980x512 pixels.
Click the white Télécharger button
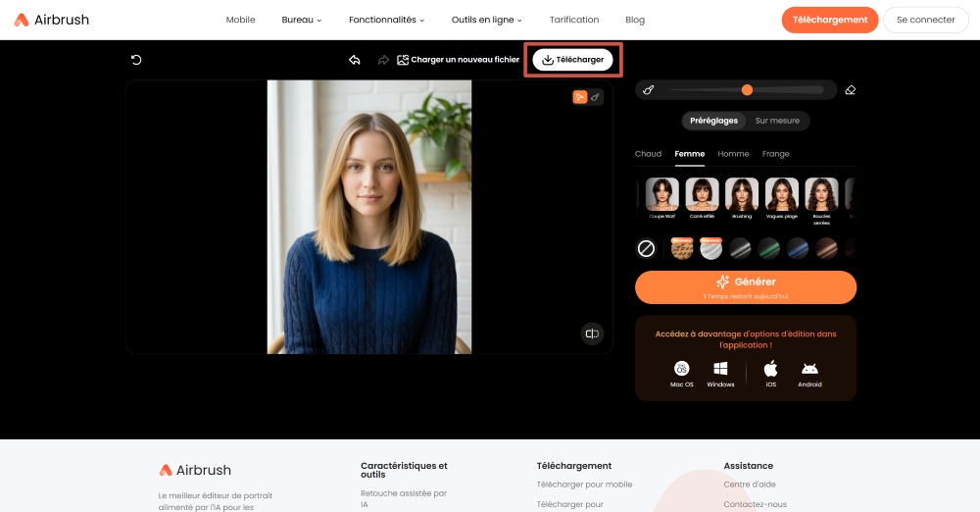tap(572, 60)
